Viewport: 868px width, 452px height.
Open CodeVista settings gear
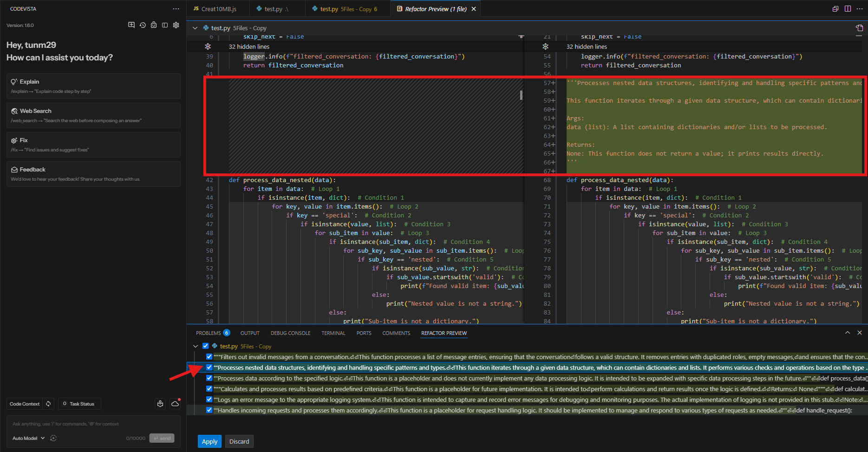click(176, 25)
